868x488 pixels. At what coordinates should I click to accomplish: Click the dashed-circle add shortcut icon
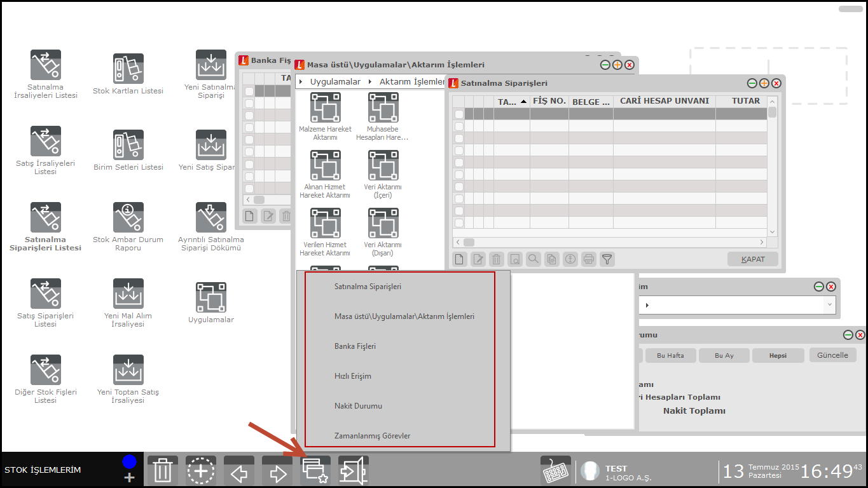[201, 471]
